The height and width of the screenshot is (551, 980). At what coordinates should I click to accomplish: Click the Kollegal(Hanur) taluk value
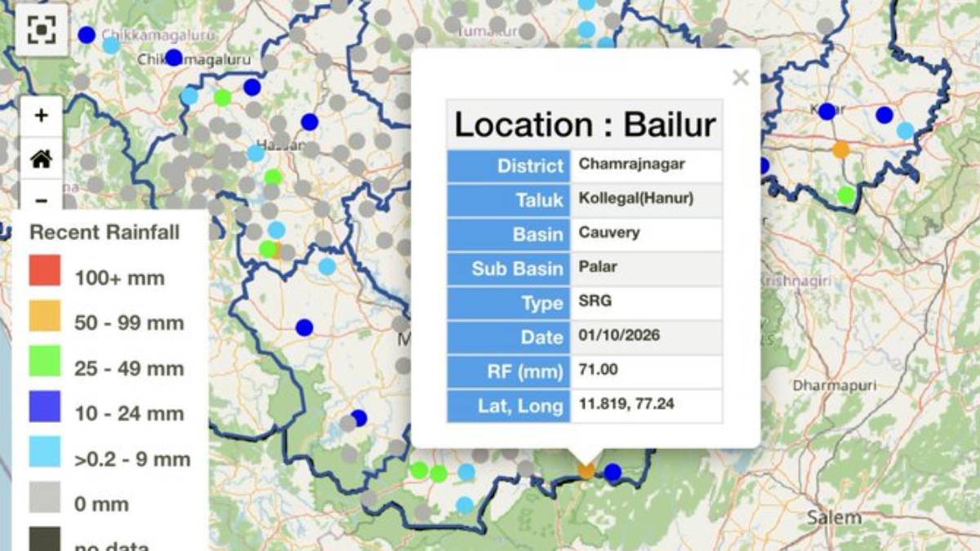[x=636, y=198]
